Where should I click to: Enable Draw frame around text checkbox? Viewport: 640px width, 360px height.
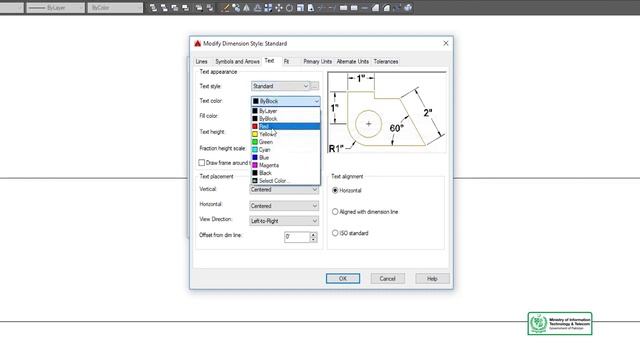coord(202,162)
